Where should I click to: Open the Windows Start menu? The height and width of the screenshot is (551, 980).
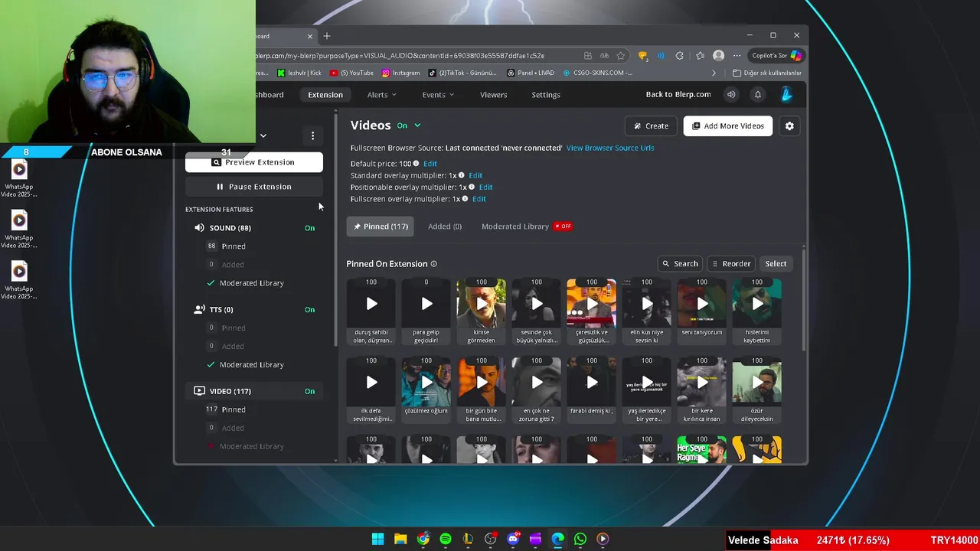(x=377, y=539)
